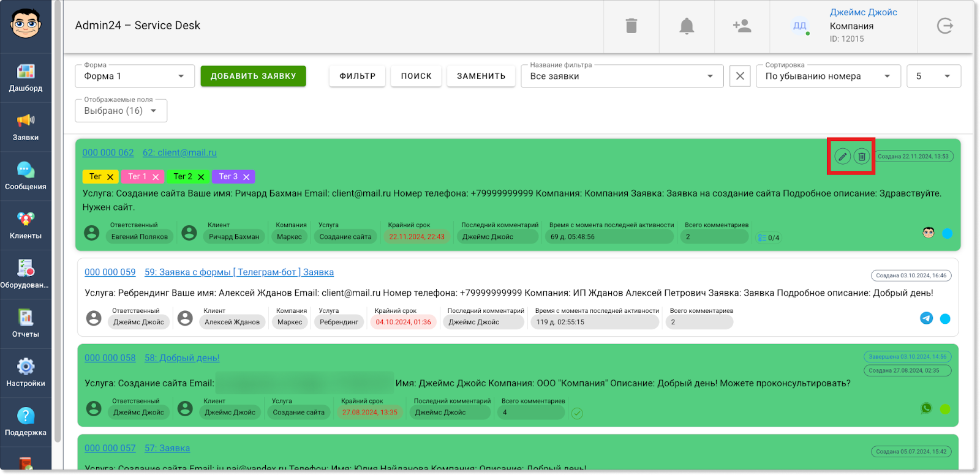Open the Название фильтра dropdown

point(622,76)
